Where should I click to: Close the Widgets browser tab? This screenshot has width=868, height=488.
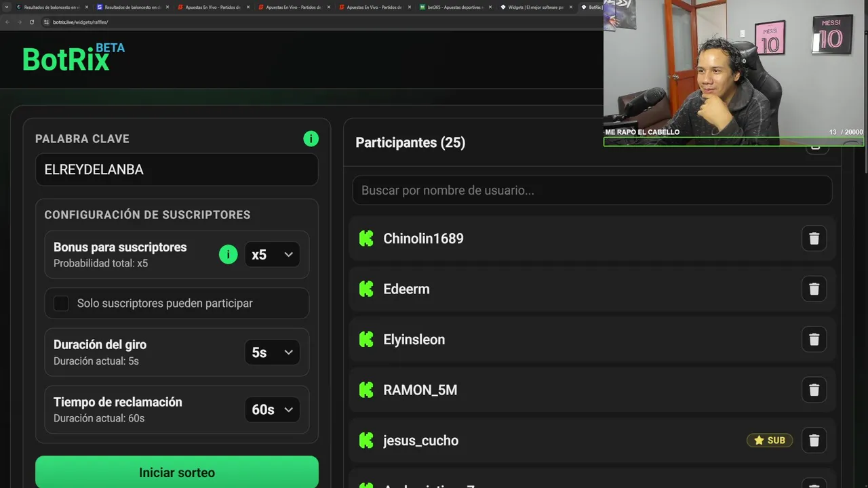tap(572, 7)
